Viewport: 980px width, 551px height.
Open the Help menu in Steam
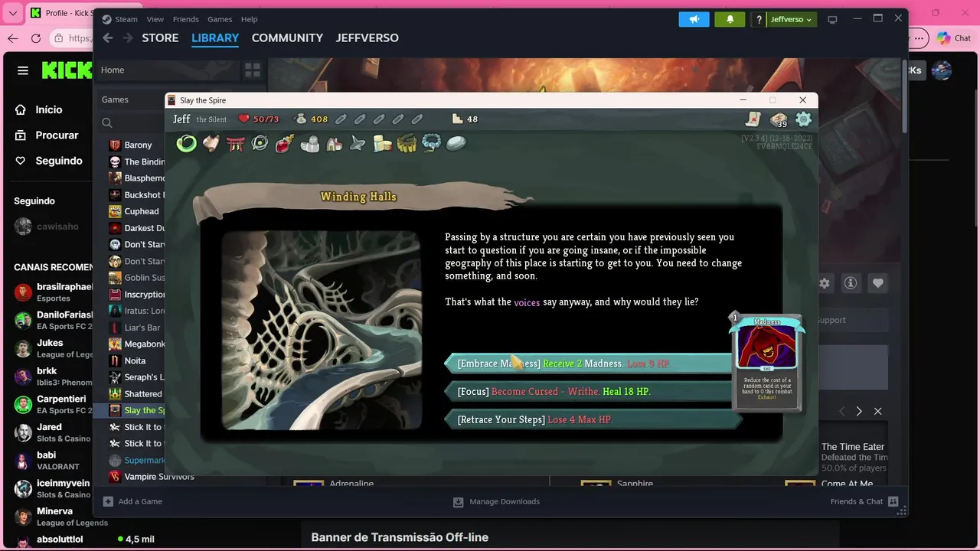tap(250, 19)
